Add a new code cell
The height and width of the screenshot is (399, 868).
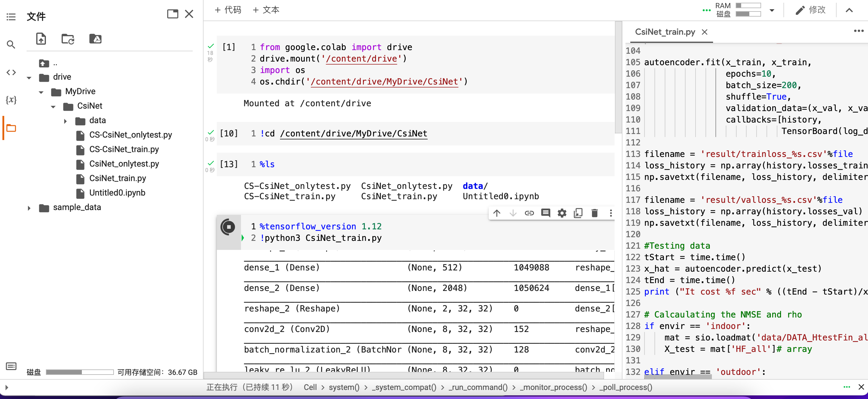[x=228, y=10]
